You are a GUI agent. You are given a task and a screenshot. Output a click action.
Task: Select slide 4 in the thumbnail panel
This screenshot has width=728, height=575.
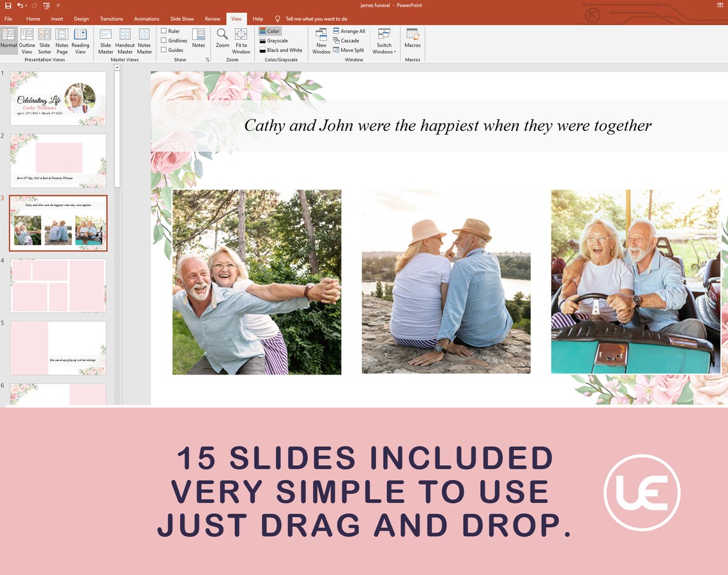pyautogui.click(x=57, y=285)
